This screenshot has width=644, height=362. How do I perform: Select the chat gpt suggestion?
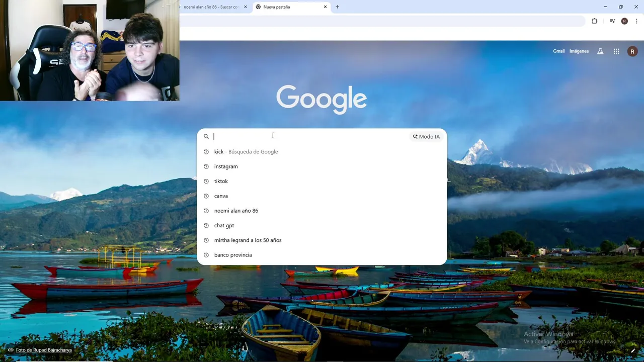322,226
